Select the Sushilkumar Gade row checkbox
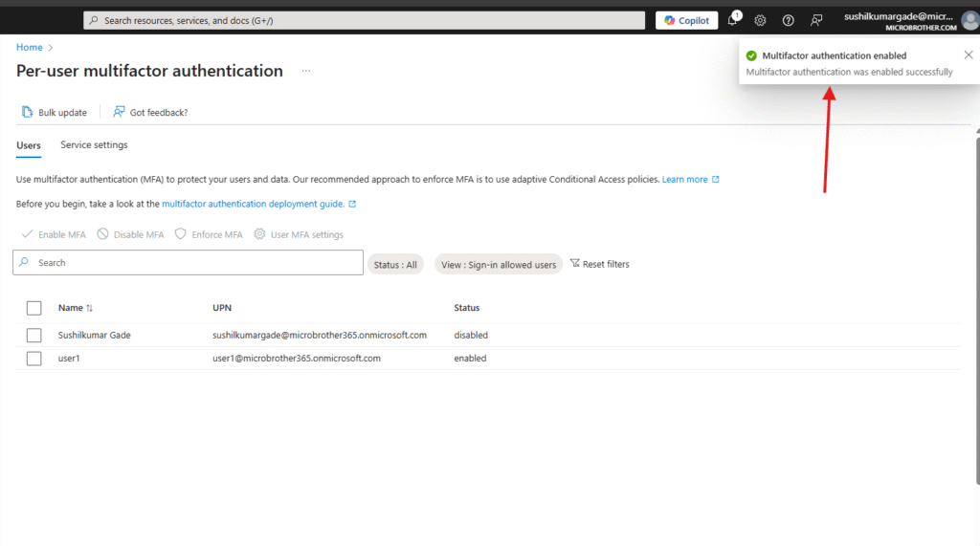Screen dimensions: 980x546 (x=34, y=336)
